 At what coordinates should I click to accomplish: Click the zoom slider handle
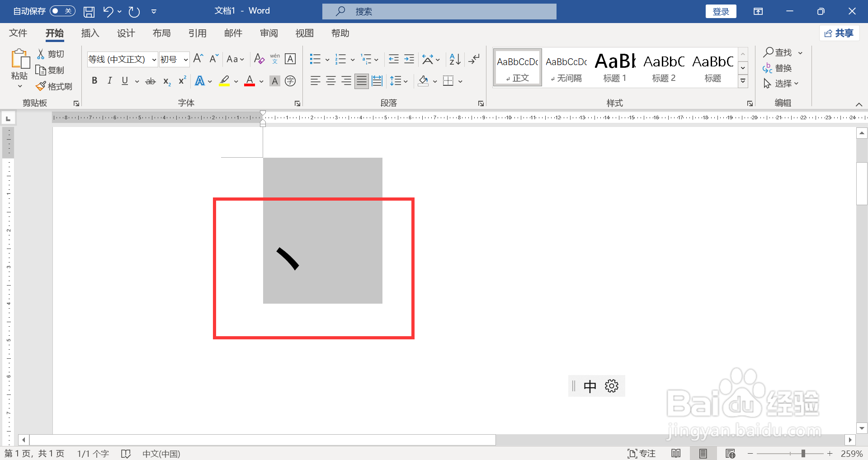(803, 453)
